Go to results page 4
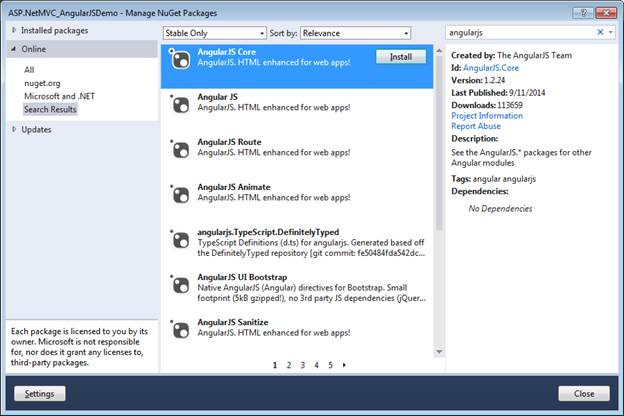Image resolution: width=624 pixels, height=416 pixels. (x=316, y=365)
